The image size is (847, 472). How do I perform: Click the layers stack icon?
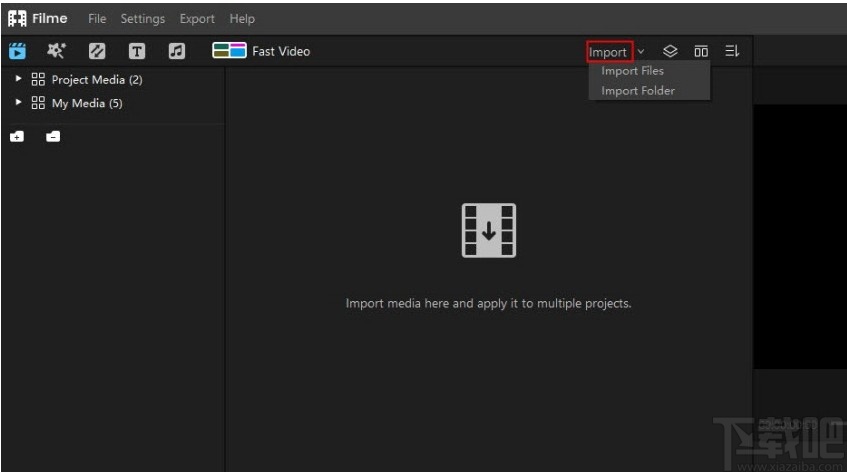670,51
